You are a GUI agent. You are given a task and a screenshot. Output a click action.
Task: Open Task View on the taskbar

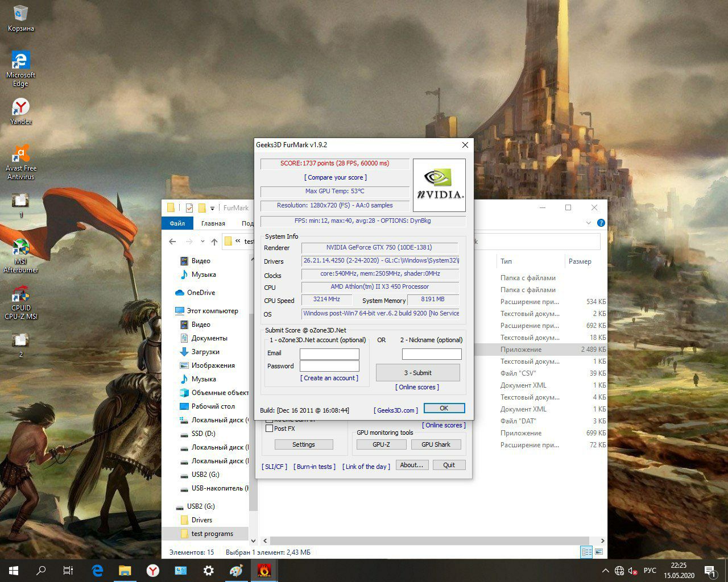pos(68,571)
